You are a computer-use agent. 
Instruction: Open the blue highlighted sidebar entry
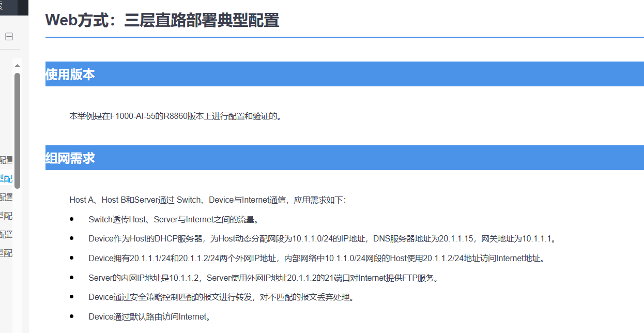pyautogui.click(x=6, y=178)
